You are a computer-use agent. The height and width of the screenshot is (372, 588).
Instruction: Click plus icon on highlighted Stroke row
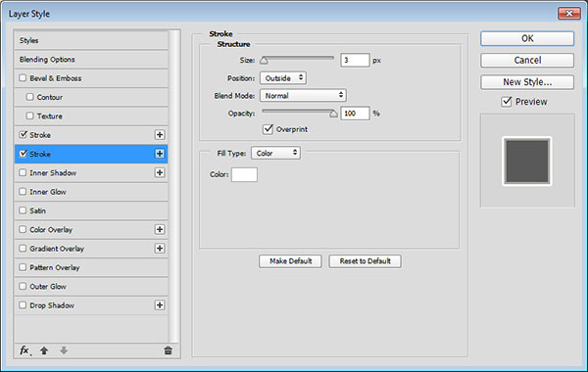tap(160, 154)
